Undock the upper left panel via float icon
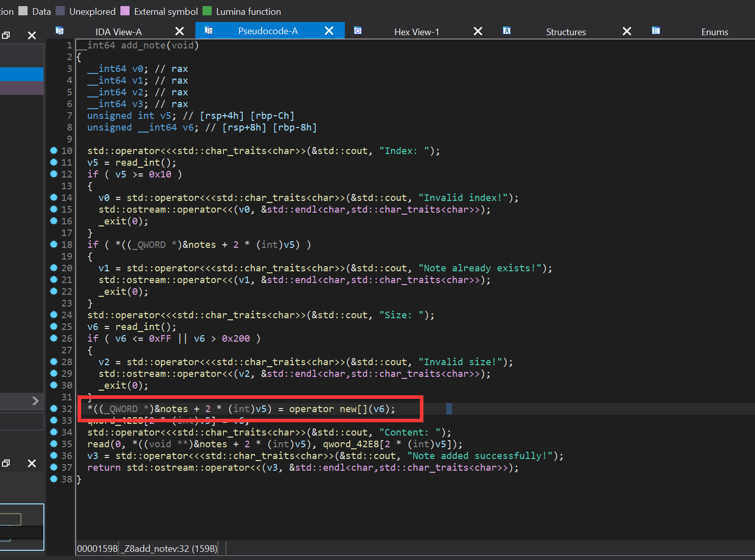The image size is (755, 560). 6,35
